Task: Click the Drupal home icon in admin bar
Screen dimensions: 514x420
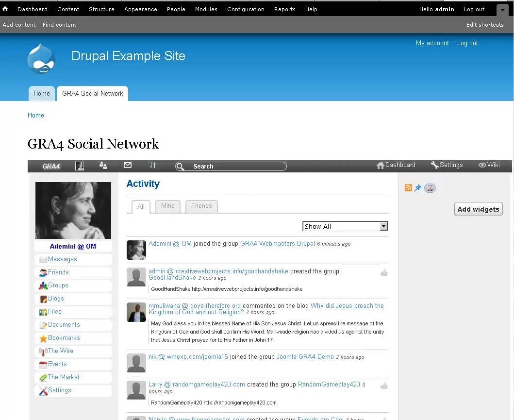Action: point(5,9)
